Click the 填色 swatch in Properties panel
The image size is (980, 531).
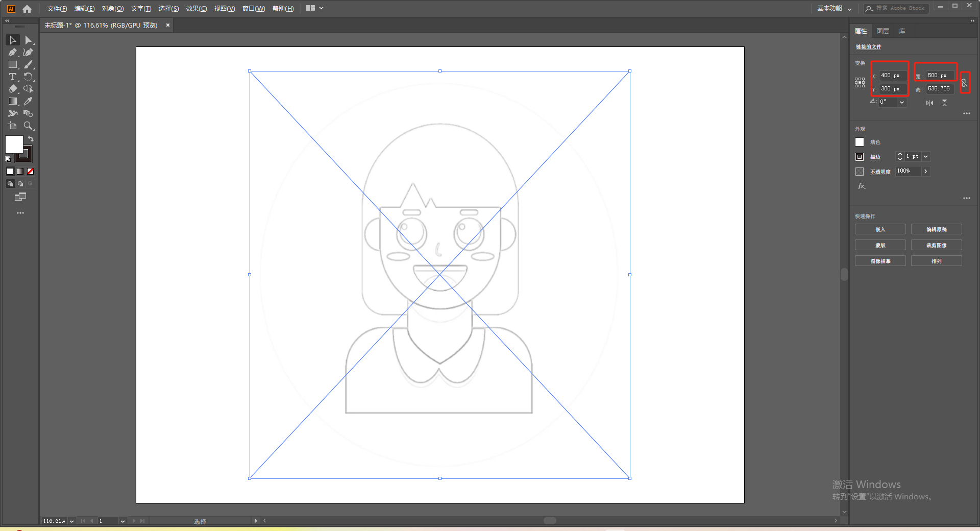pyautogui.click(x=860, y=142)
